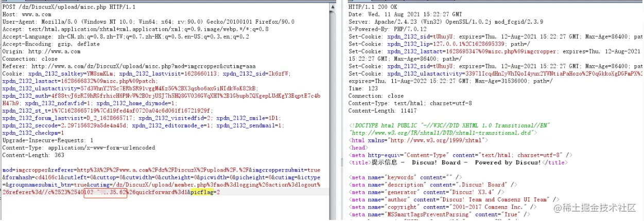Click the "Origin: http://www.a.com" header line

41,51
